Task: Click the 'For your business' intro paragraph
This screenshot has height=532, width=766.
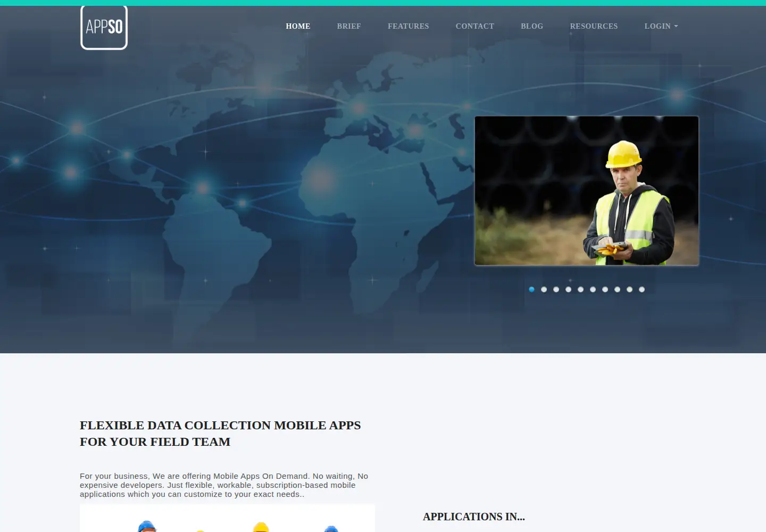Action: click(224, 485)
